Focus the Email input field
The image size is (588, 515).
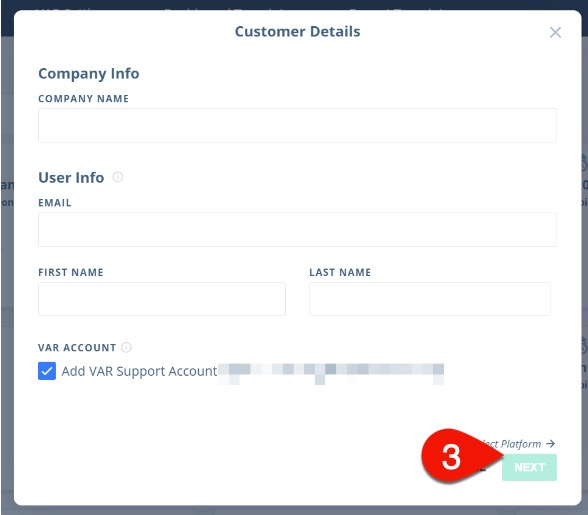click(x=297, y=229)
